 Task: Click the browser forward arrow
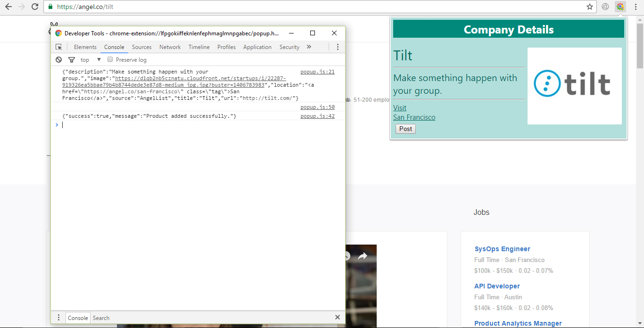(22, 7)
